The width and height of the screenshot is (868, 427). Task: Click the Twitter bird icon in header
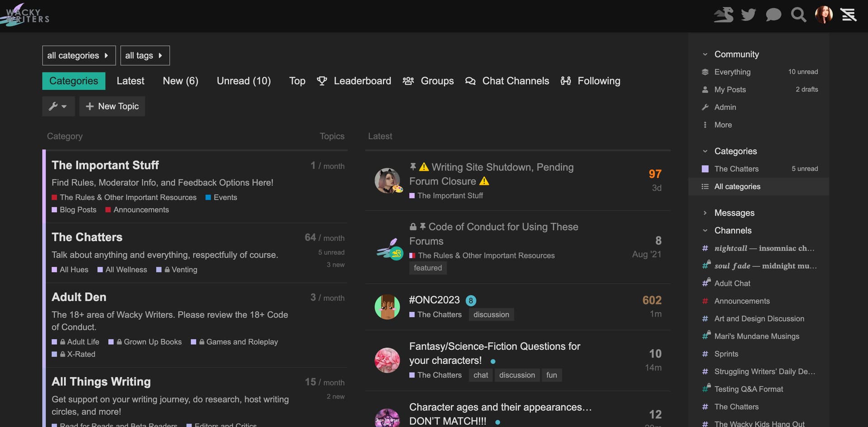(748, 15)
